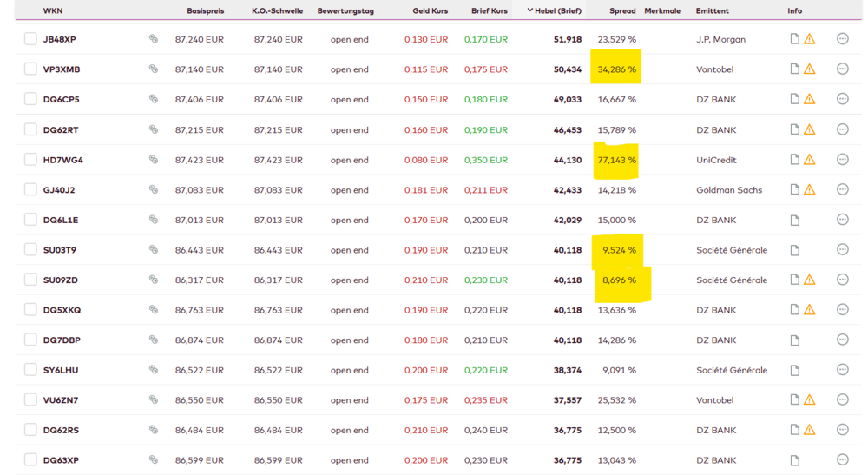Select the GJ40J2 row checkbox

coord(30,190)
